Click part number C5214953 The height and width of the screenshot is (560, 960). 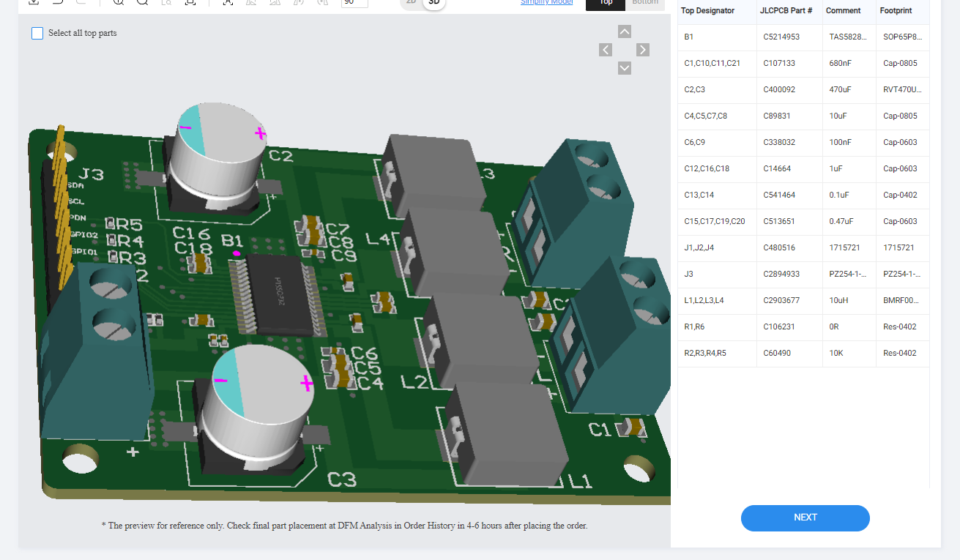click(x=781, y=37)
